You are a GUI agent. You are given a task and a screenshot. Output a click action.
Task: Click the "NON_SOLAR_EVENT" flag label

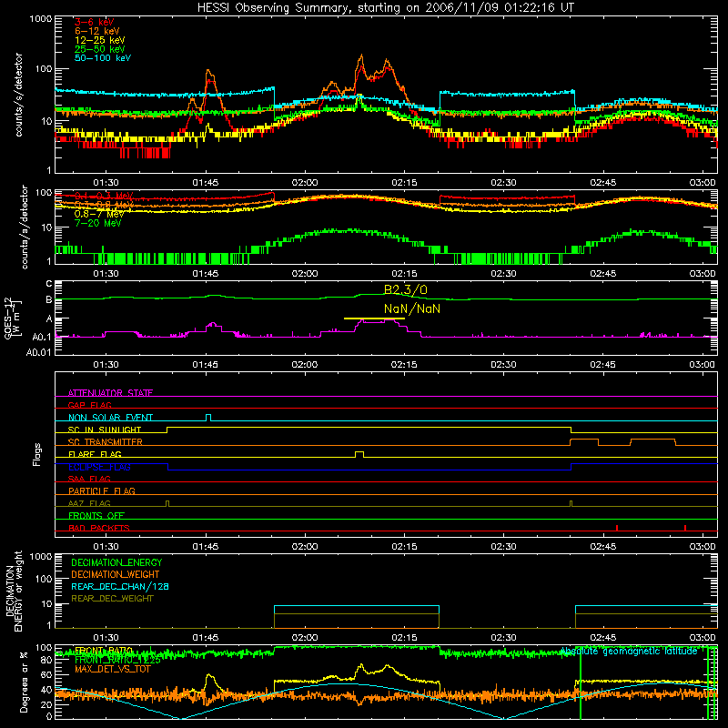coord(110,418)
